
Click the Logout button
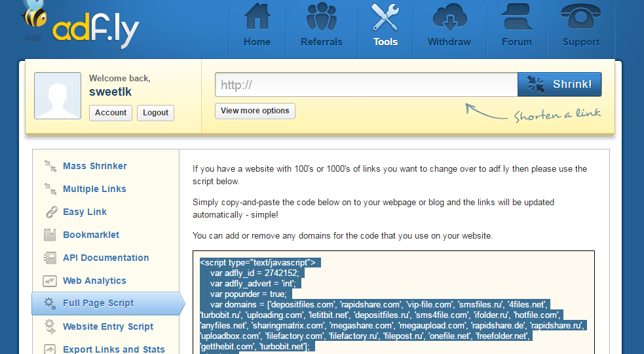(x=155, y=113)
